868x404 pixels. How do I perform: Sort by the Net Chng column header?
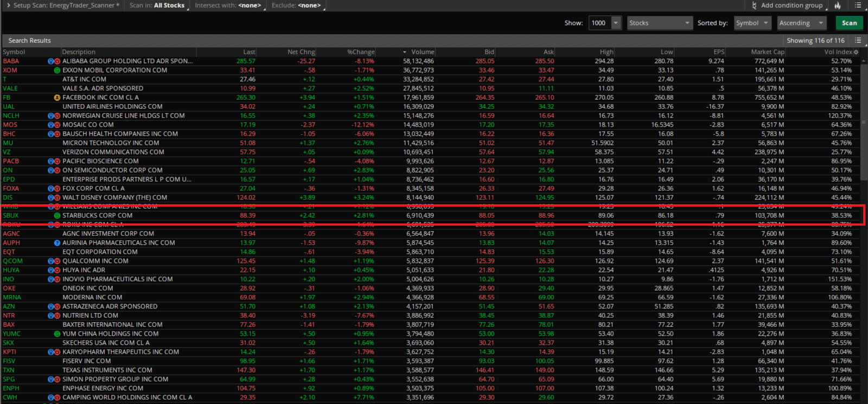tap(301, 52)
